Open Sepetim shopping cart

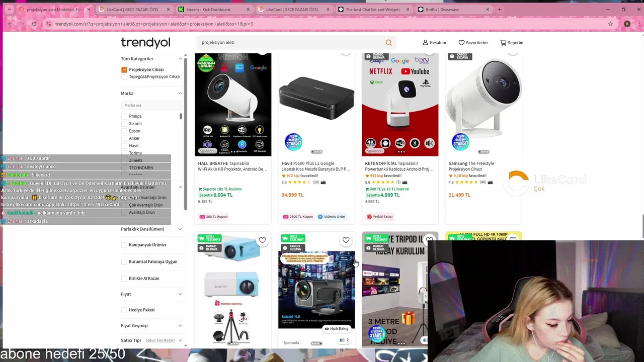click(x=512, y=43)
